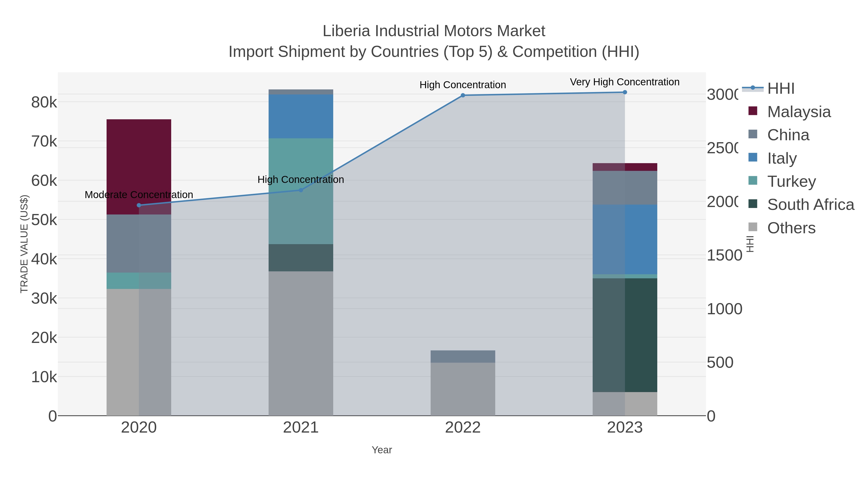Click the China segment of 2020 bar
Image resolution: width=868 pixels, height=488 pixels.
[139, 243]
